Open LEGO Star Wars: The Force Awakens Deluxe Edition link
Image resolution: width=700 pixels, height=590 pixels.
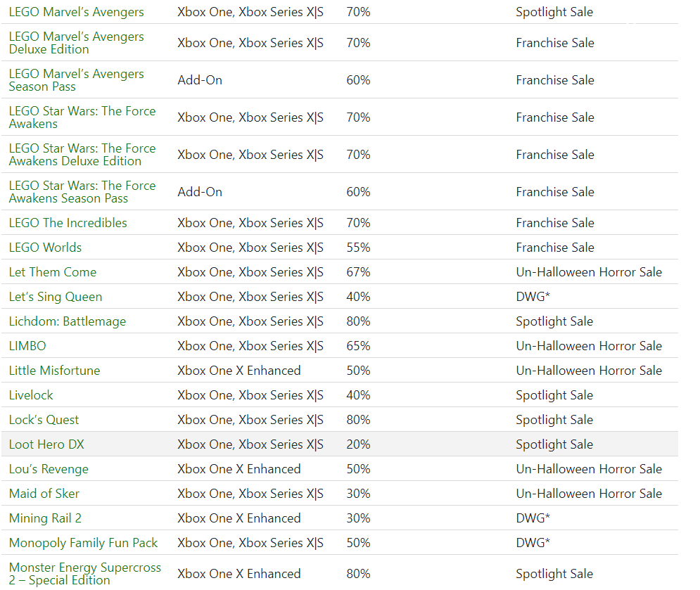tap(82, 155)
